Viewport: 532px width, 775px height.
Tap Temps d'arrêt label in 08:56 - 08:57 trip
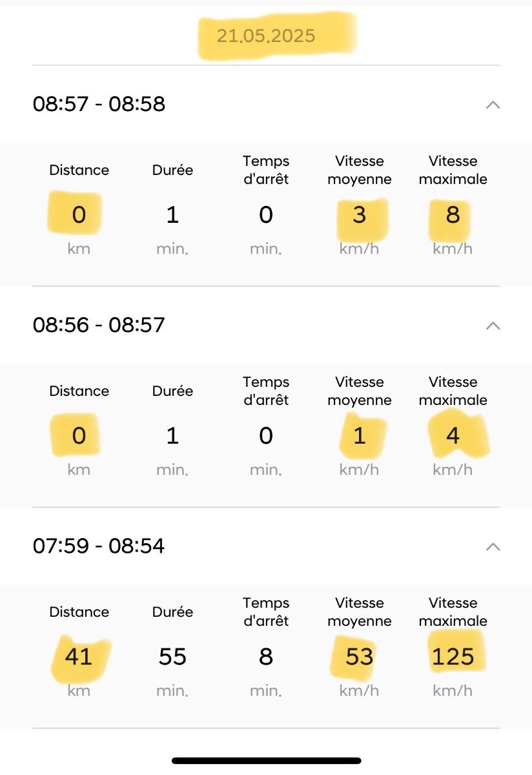(266, 391)
